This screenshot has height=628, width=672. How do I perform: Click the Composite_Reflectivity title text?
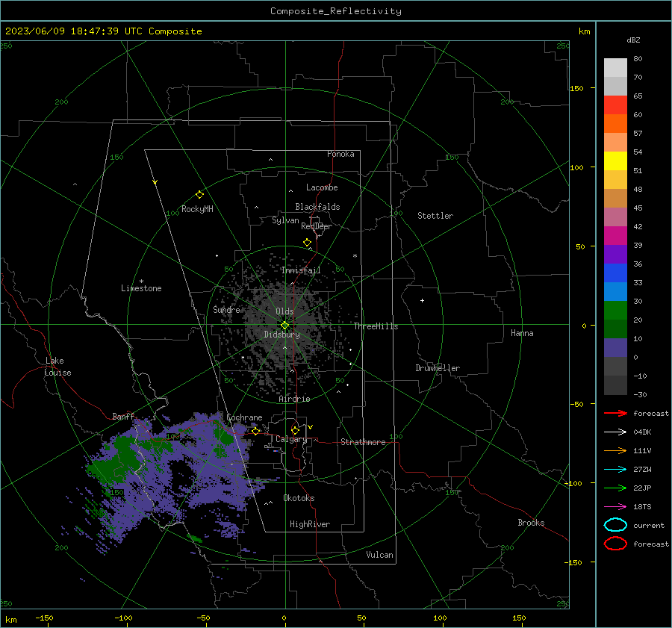point(336,10)
